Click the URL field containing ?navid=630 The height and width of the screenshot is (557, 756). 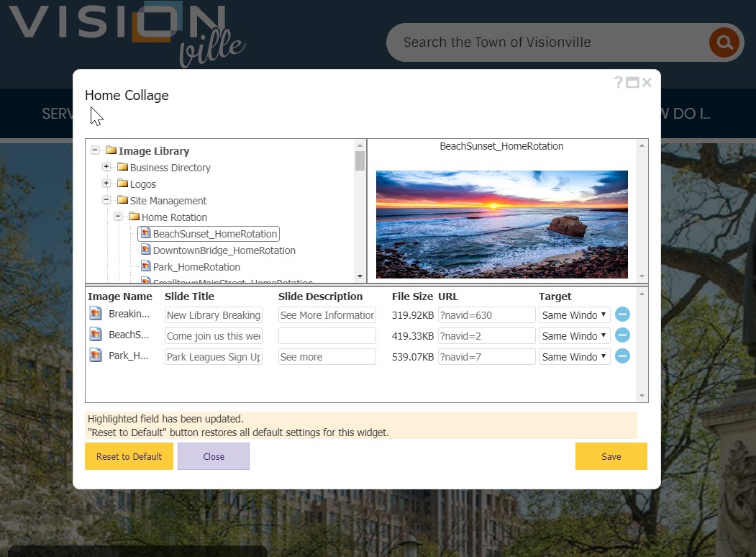tap(486, 315)
